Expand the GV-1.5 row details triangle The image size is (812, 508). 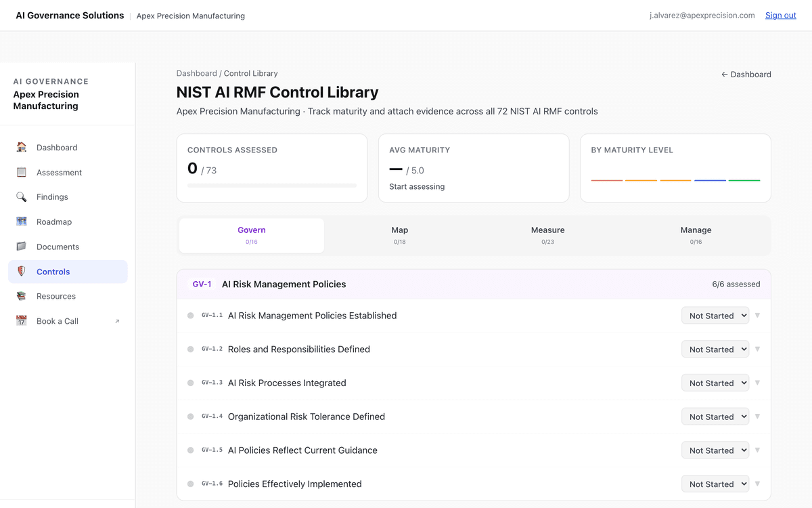pyautogui.click(x=757, y=450)
